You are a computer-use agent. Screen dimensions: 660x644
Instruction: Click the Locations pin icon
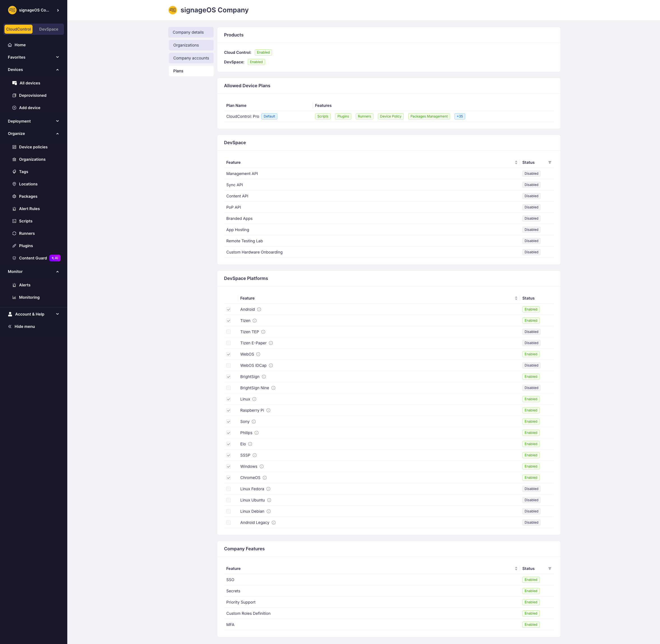14,184
